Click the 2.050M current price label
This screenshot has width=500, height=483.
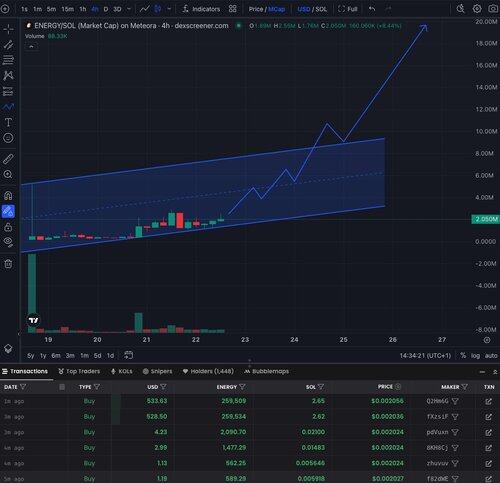coord(486,219)
